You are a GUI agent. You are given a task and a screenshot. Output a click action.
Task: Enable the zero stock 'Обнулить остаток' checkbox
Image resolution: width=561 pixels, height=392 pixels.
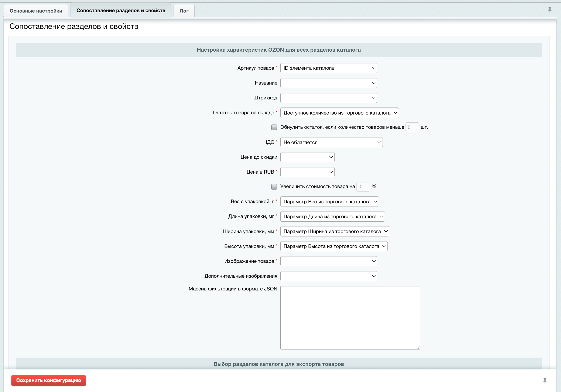click(x=274, y=127)
